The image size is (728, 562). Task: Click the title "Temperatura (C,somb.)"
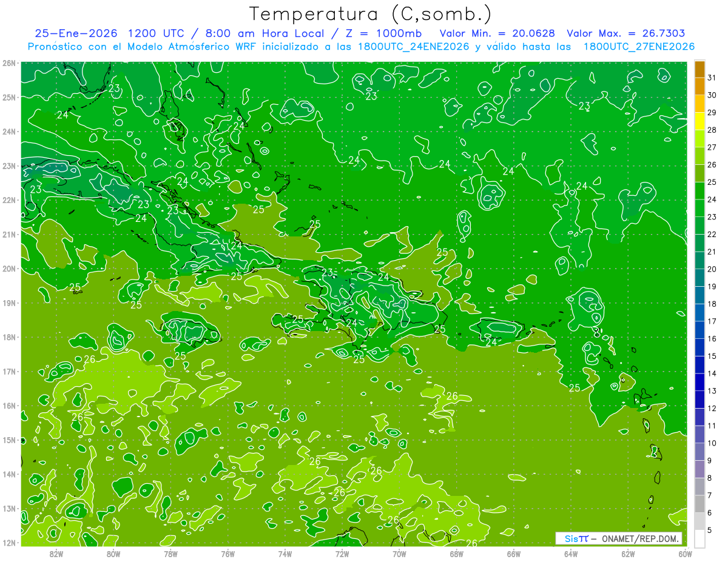tap(370, 15)
